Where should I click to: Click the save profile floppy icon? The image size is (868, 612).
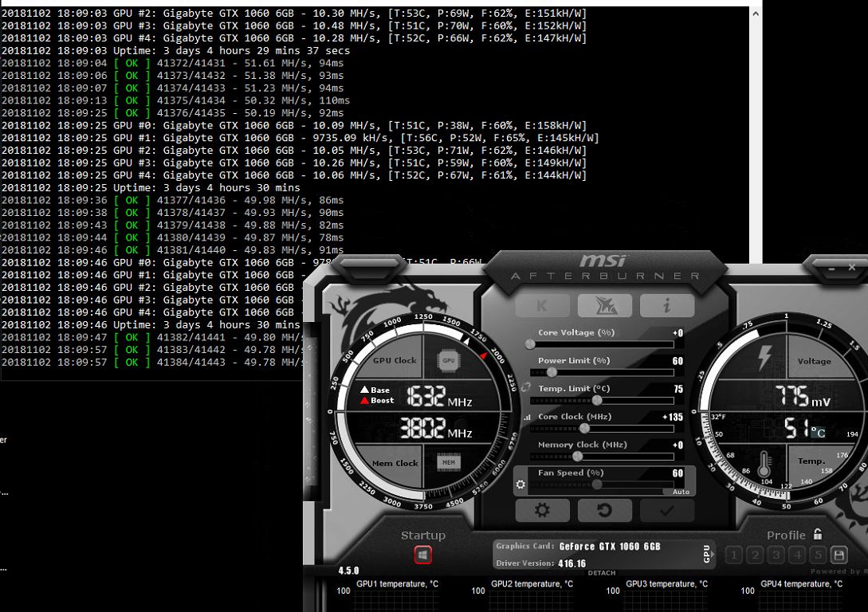coord(839,555)
